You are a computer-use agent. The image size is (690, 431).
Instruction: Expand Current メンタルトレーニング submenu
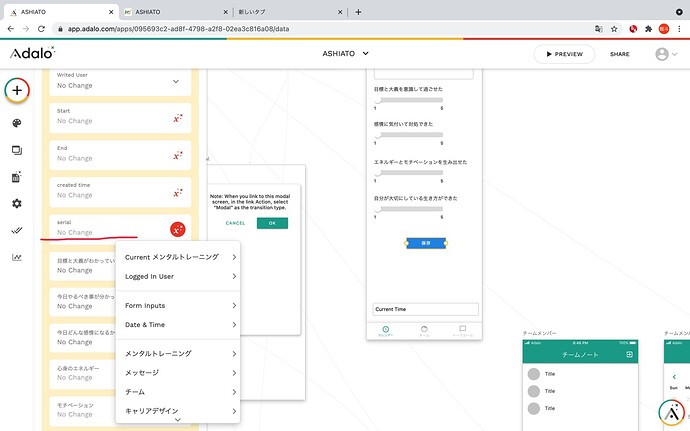180,257
